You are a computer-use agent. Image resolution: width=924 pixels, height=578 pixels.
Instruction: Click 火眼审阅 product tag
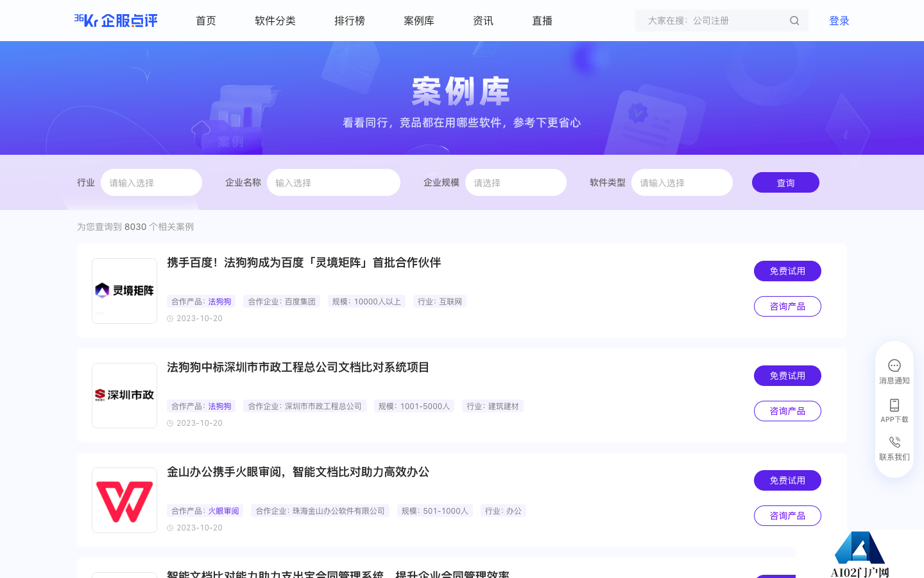click(223, 511)
